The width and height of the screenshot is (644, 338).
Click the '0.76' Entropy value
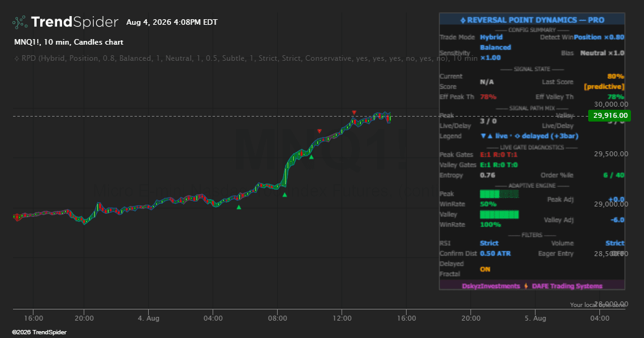(x=488, y=175)
